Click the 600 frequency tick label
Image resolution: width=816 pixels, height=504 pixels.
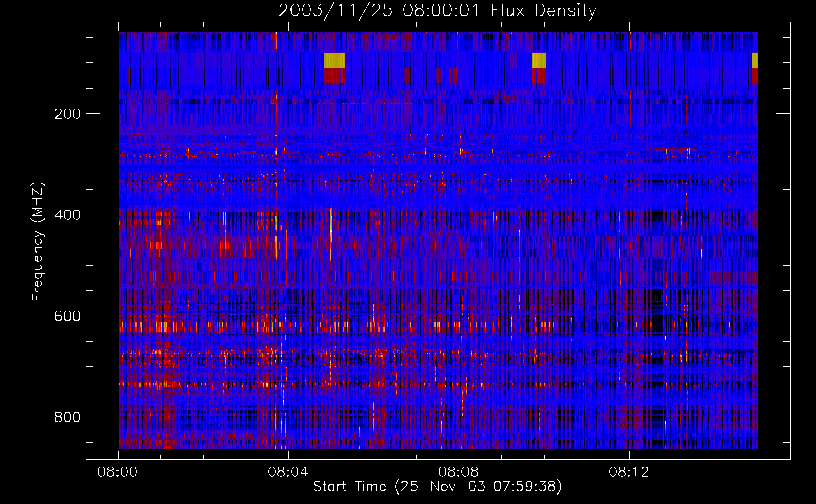(68, 316)
